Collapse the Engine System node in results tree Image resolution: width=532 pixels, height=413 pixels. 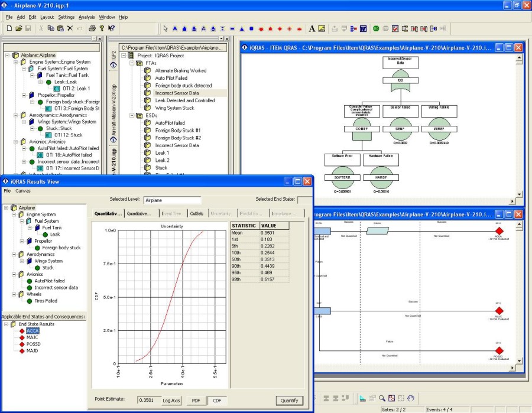point(14,214)
